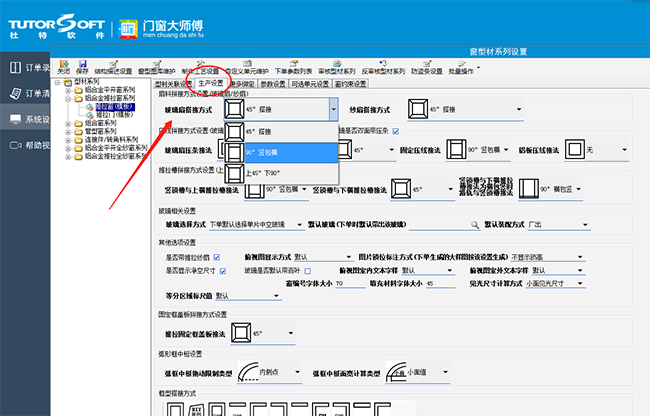Click the 铝合金平开窗系列 folder icon
The height and width of the screenshot is (416, 650).
tap(78, 90)
